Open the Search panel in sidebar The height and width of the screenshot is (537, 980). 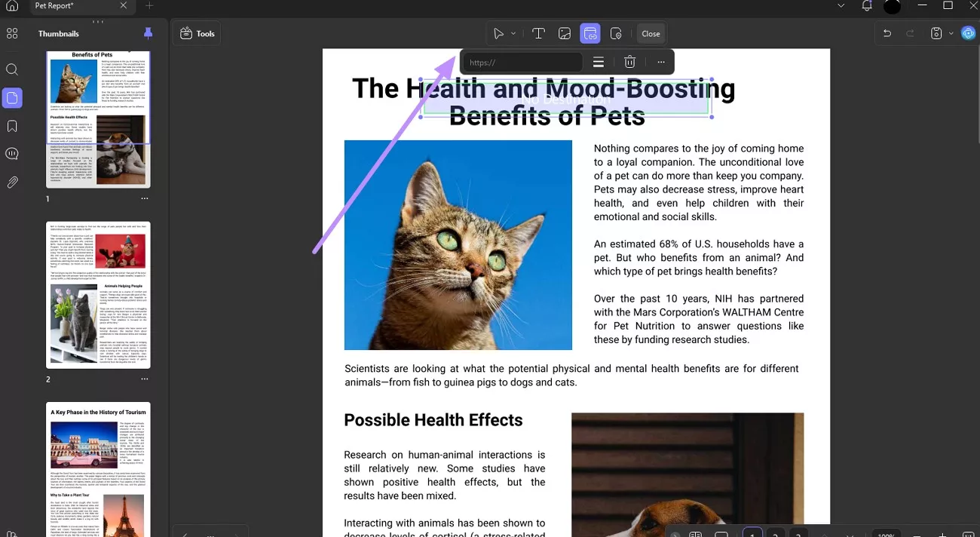(x=12, y=69)
